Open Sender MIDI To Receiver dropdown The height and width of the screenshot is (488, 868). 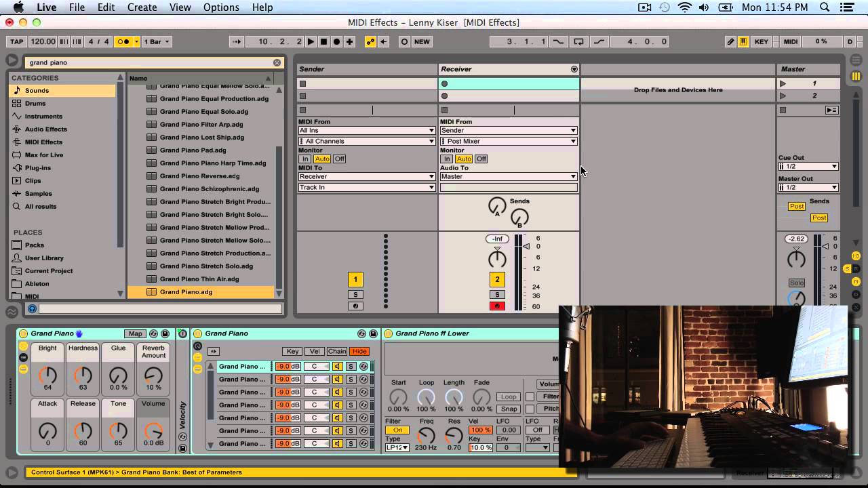367,176
